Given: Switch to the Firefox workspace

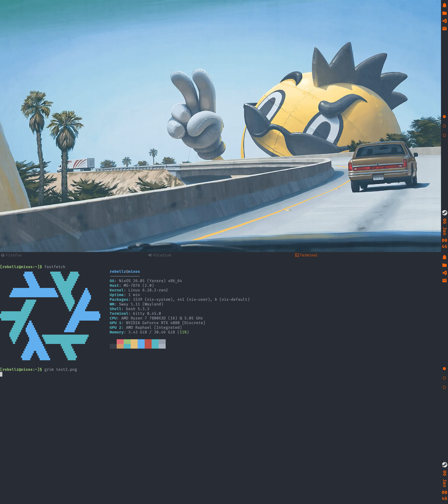Looking at the screenshot, I should (x=14, y=255).
